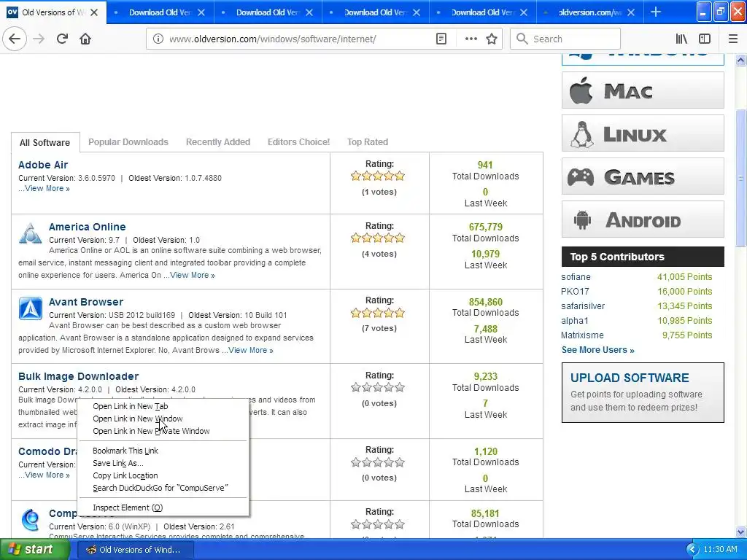This screenshot has width=747, height=560.
Task: Open the Linux platform button
Action: 643,133
